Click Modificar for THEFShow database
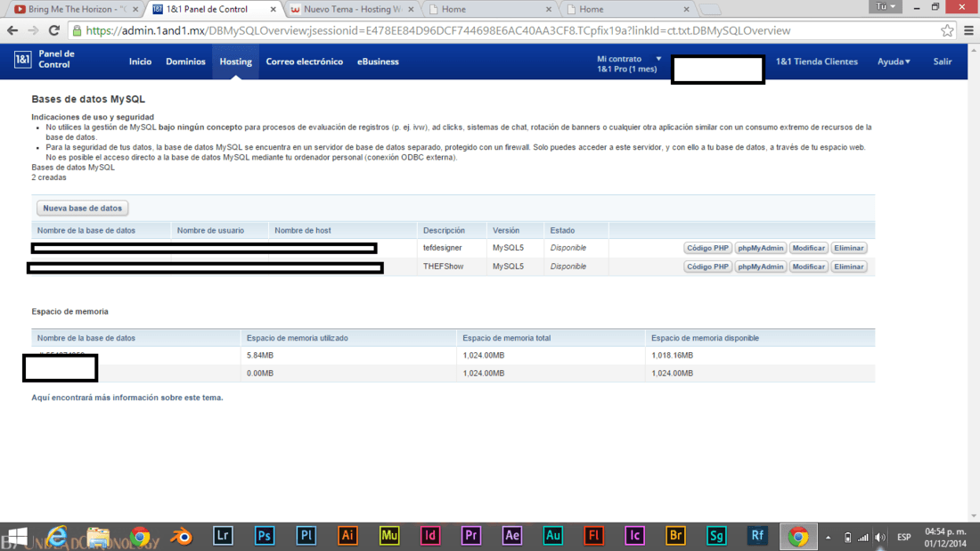Image resolution: width=980 pixels, height=551 pixels. 809,267
